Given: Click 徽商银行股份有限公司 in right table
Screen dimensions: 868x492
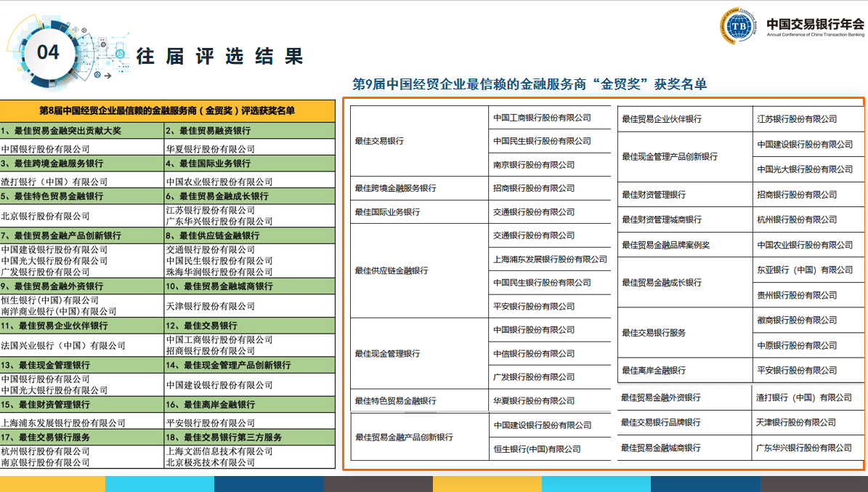Looking at the screenshot, I should click(x=797, y=320).
